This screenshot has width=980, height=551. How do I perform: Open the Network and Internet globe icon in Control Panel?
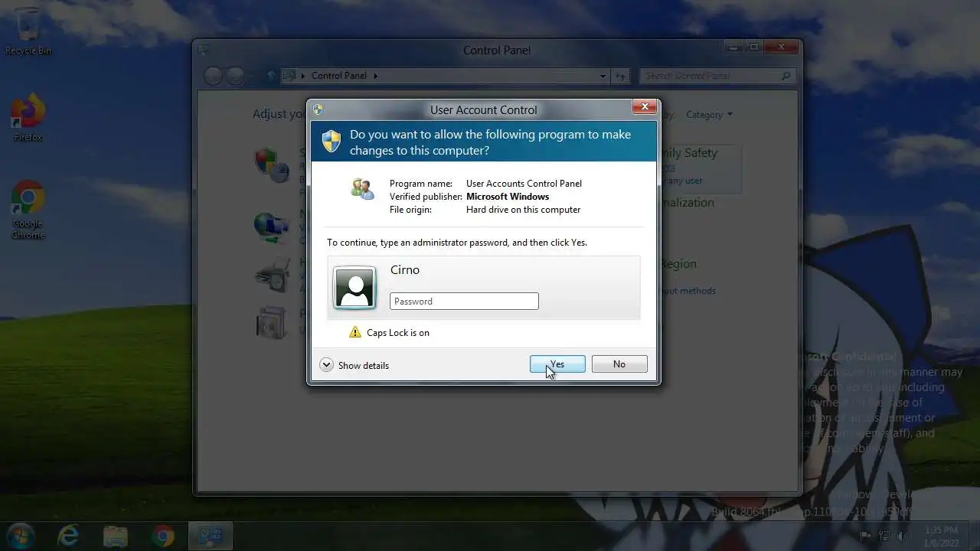click(272, 227)
